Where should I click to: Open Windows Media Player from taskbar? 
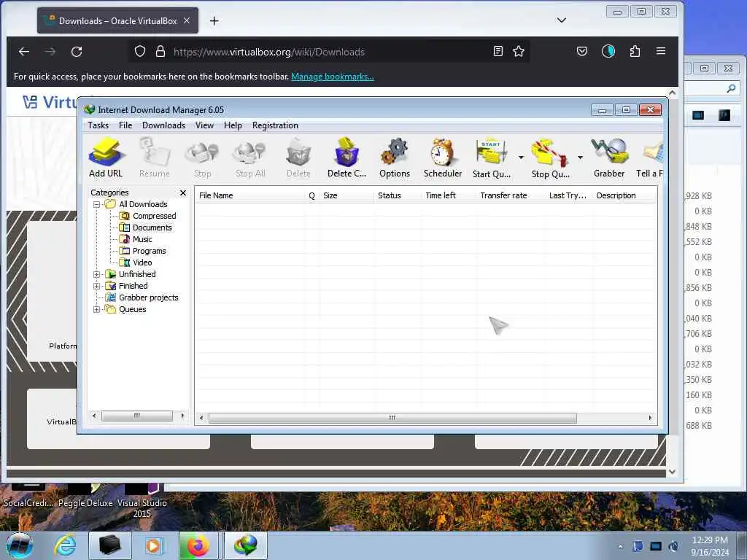153,545
